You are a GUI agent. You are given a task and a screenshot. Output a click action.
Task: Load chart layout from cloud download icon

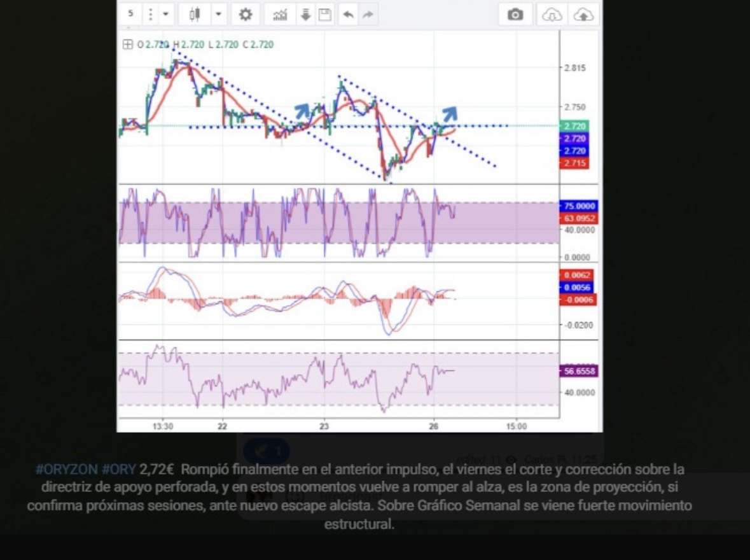(552, 15)
